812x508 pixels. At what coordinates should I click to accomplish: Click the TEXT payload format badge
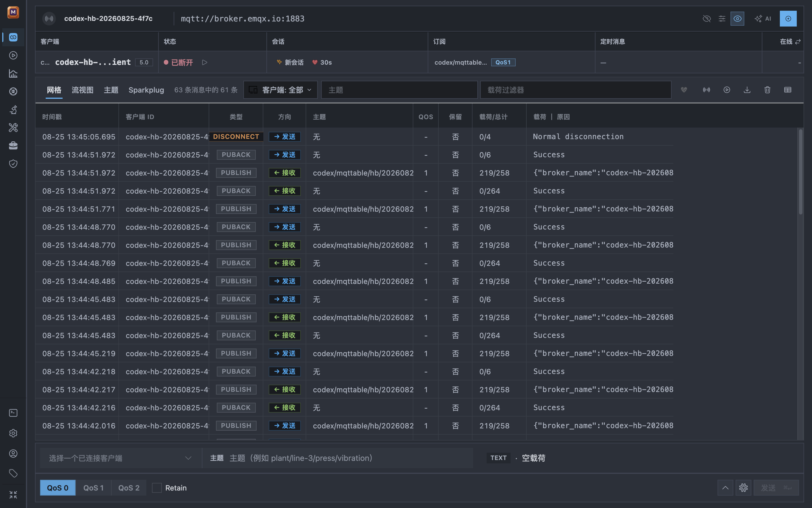tap(498, 458)
